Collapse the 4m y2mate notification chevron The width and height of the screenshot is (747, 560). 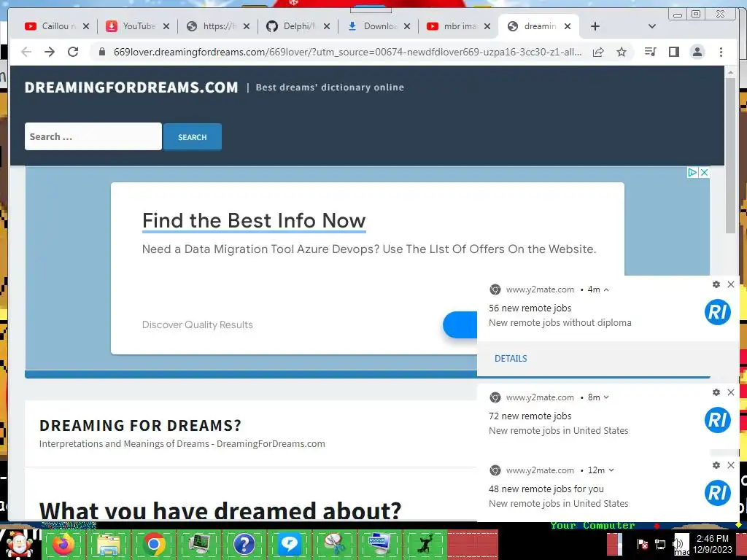[x=606, y=289]
